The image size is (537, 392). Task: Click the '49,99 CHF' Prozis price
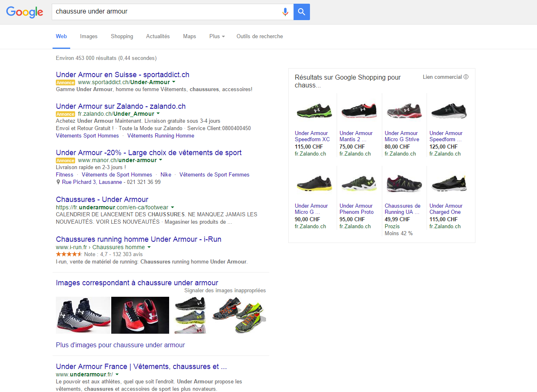click(x=397, y=220)
